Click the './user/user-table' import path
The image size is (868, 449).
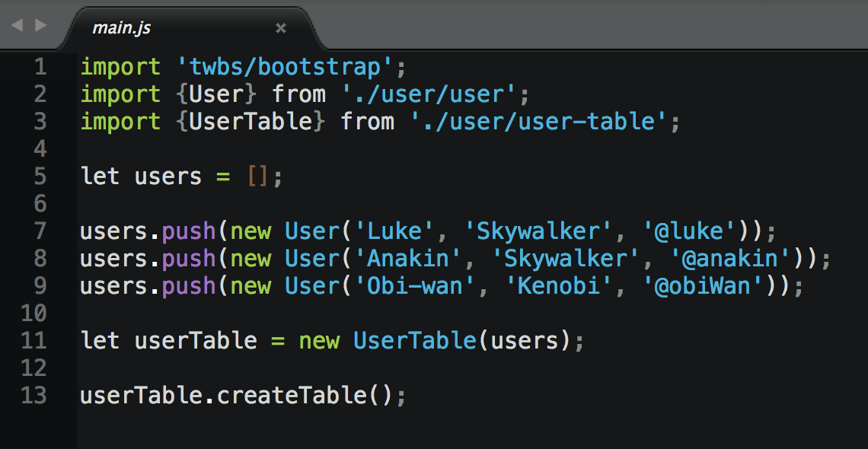click(x=537, y=122)
